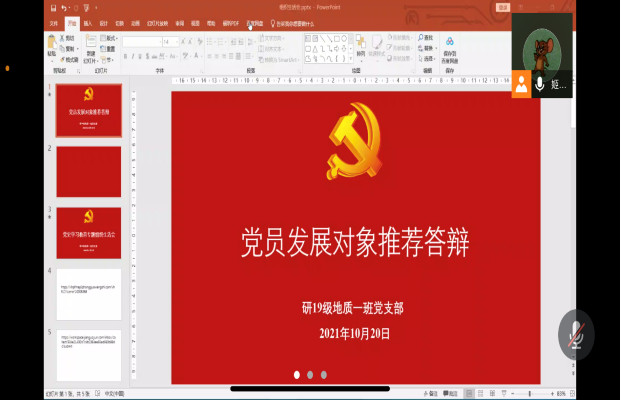Toggle Italic text formatting

coord(133,56)
